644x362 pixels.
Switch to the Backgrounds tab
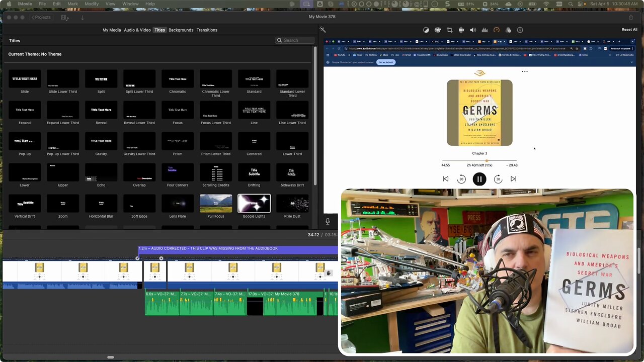coord(181,30)
